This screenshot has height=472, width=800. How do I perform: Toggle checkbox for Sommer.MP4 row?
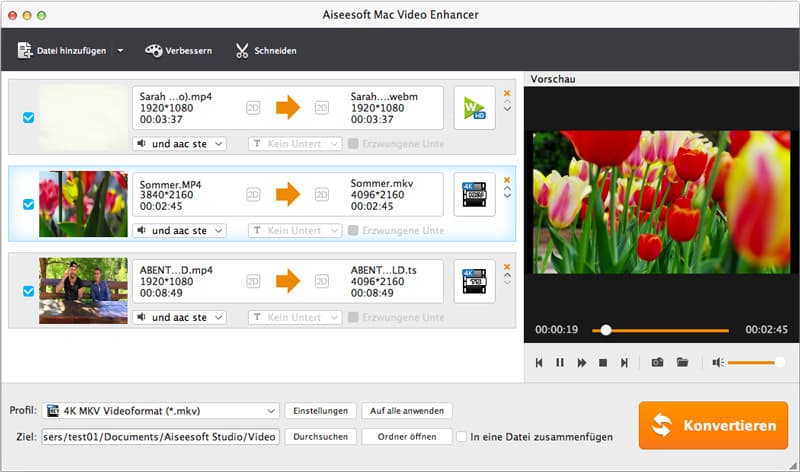tap(29, 204)
